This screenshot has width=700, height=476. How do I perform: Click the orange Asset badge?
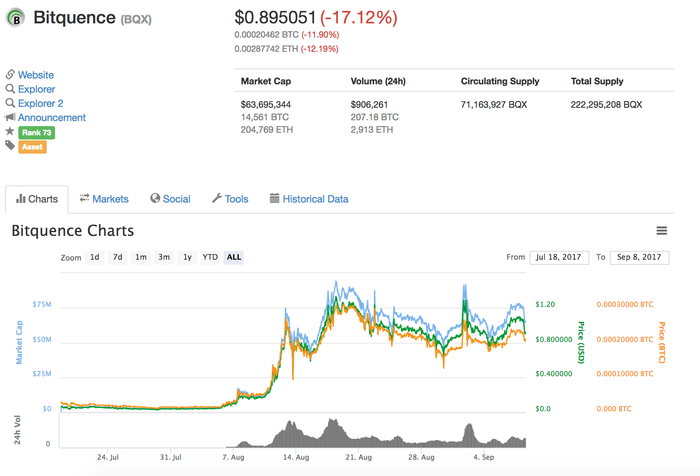32,147
